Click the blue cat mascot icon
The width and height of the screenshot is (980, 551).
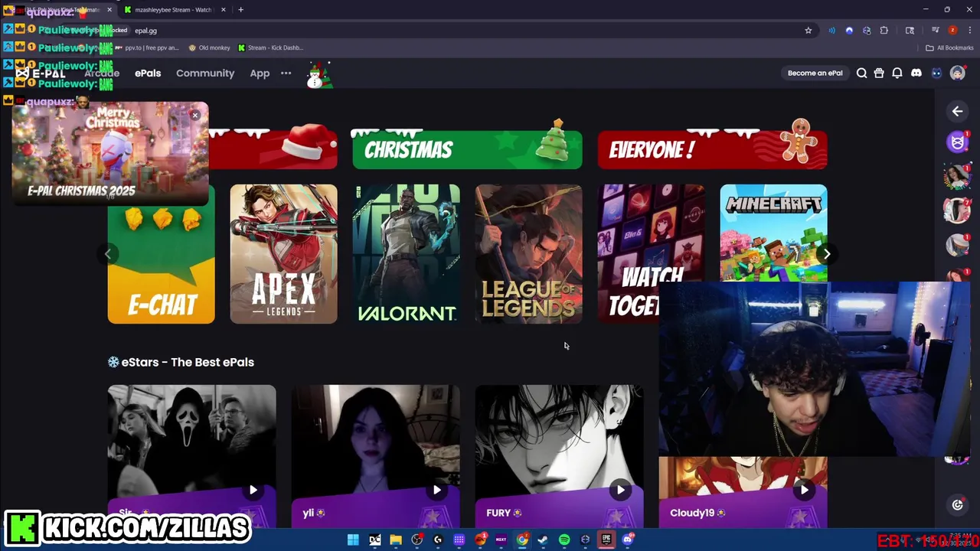(x=936, y=73)
